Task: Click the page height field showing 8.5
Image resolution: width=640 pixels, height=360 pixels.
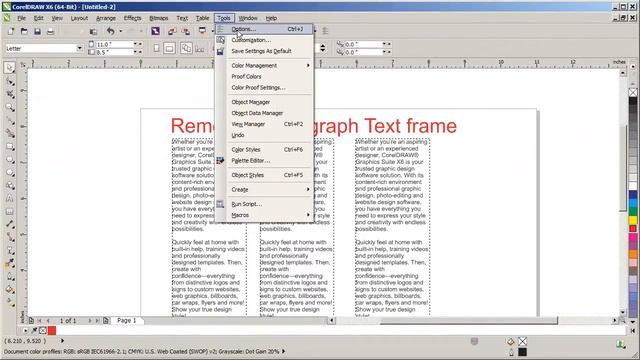Action: pos(115,52)
